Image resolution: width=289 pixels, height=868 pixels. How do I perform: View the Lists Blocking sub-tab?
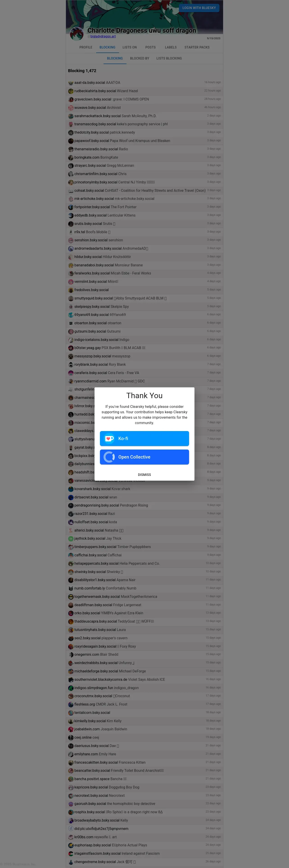pos(169,58)
